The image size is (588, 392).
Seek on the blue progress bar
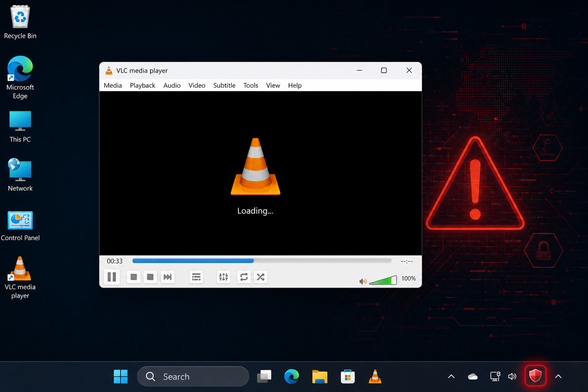point(262,261)
